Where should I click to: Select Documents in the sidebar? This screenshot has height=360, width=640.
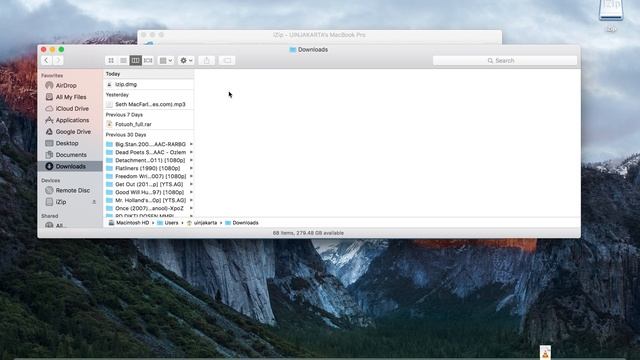(70, 155)
